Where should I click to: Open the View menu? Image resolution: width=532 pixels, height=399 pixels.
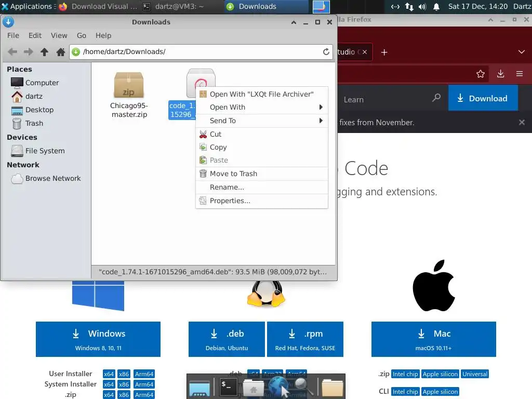click(59, 35)
